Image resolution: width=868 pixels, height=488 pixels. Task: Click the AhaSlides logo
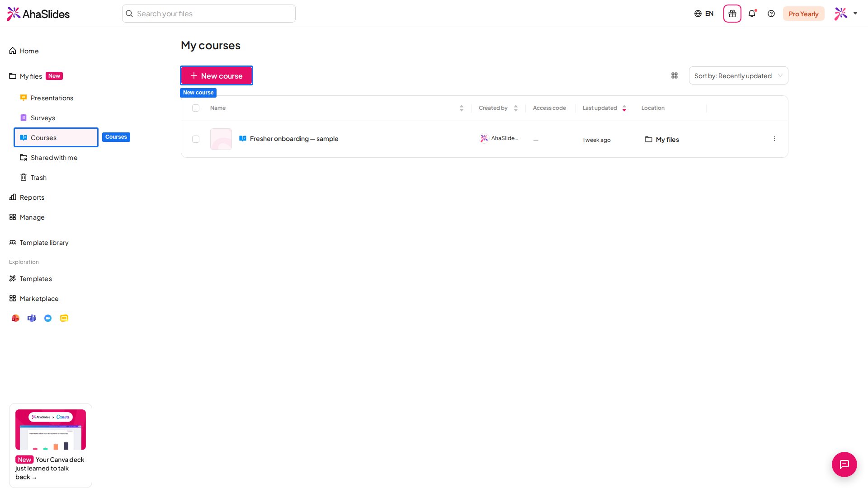(x=38, y=14)
